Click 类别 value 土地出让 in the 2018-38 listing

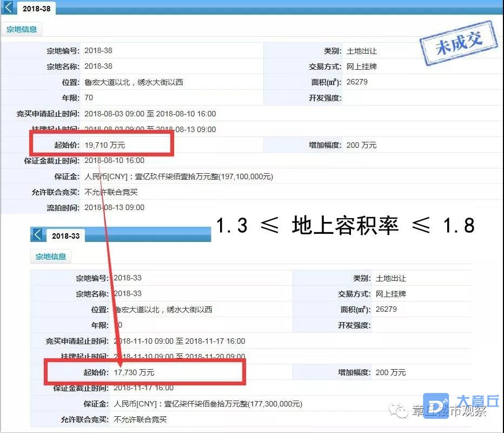pyautogui.click(x=362, y=51)
